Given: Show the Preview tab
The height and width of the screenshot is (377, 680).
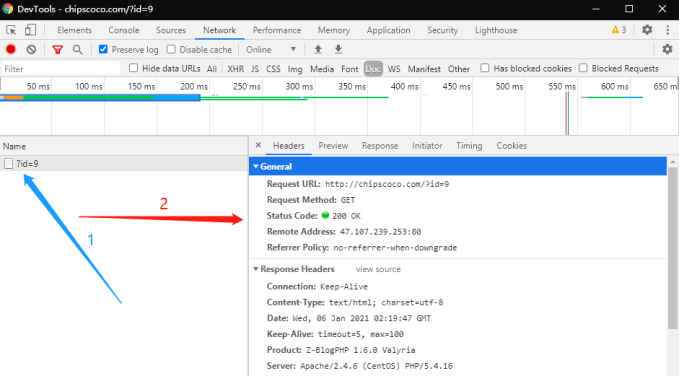Looking at the screenshot, I should [x=333, y=146].
